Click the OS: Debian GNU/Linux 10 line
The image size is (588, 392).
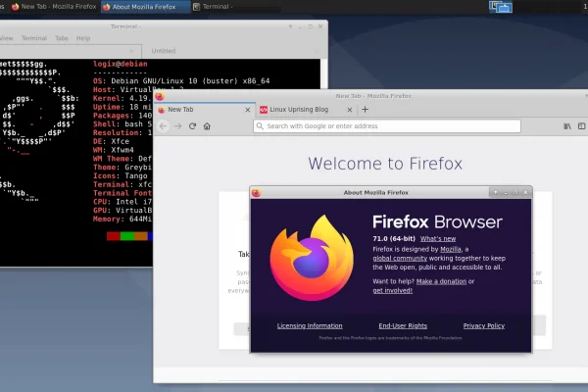[x=181, y=81]
